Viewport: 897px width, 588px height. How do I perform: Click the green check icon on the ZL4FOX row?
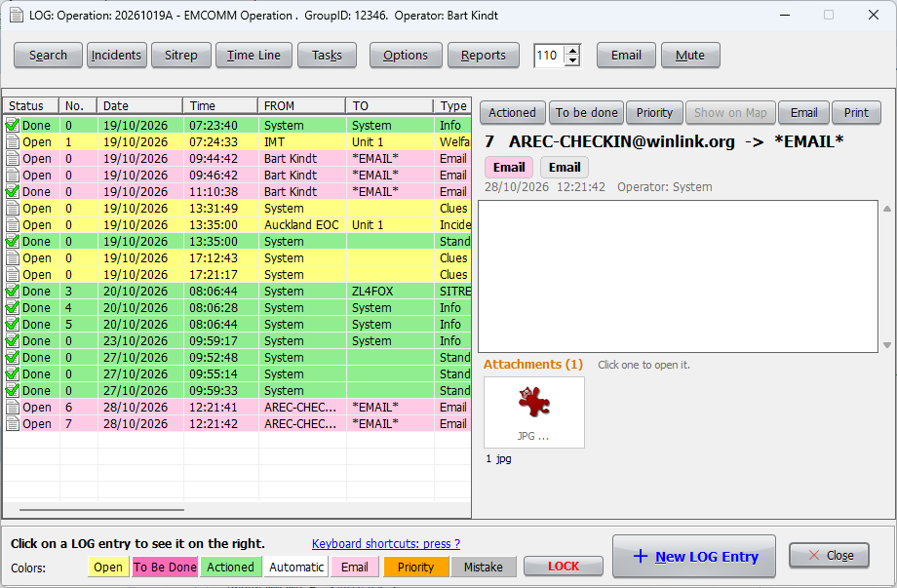click(x=12, y=292)
